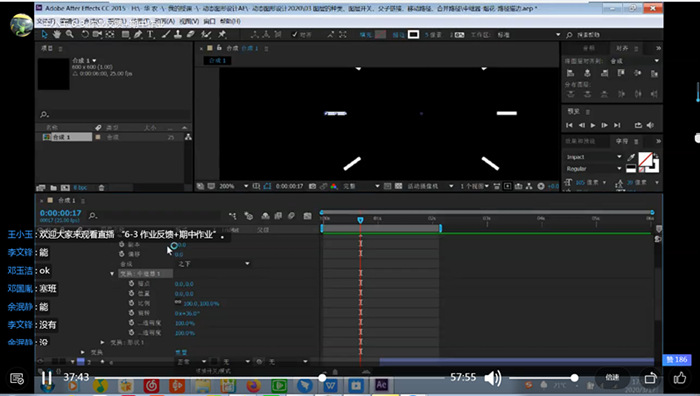Open the Impact font family dropdown
The width and height of the screenshot is (700, 396).
point(593,157)
